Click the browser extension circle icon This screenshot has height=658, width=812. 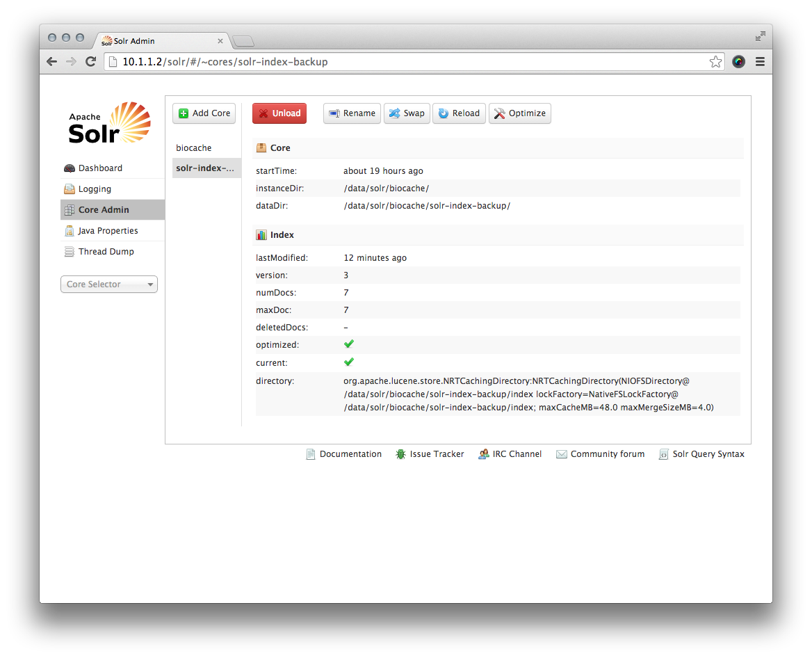(739, 62)
